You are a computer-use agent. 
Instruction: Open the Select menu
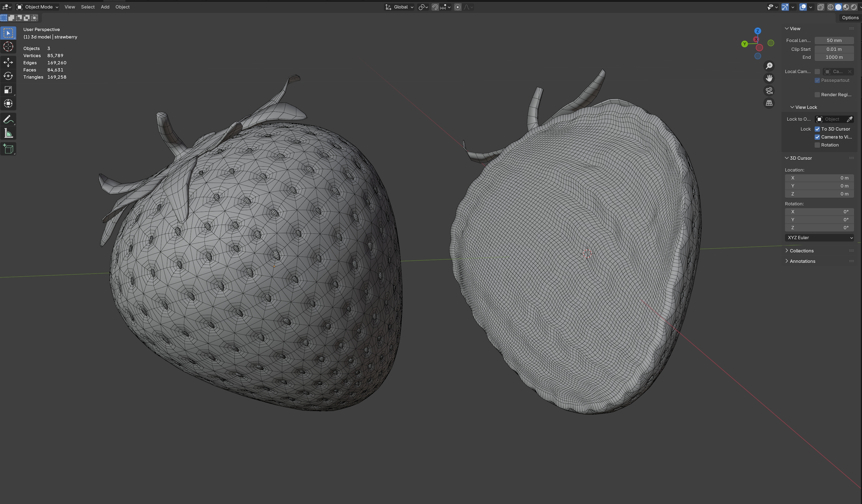(87, 7)
